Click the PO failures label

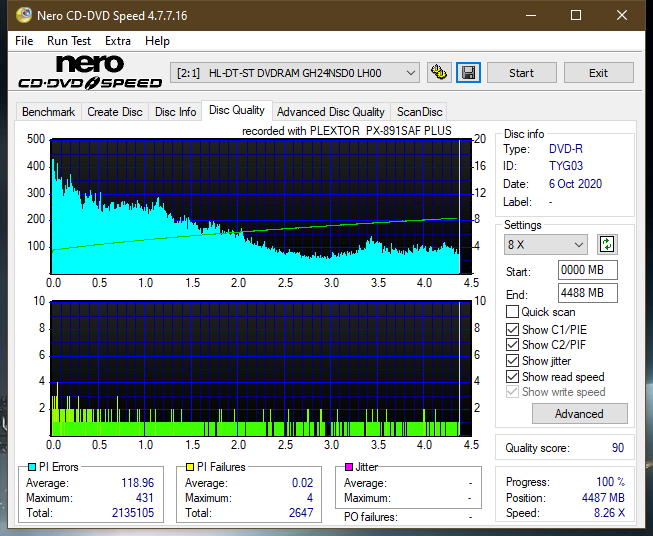click(370, 517)
